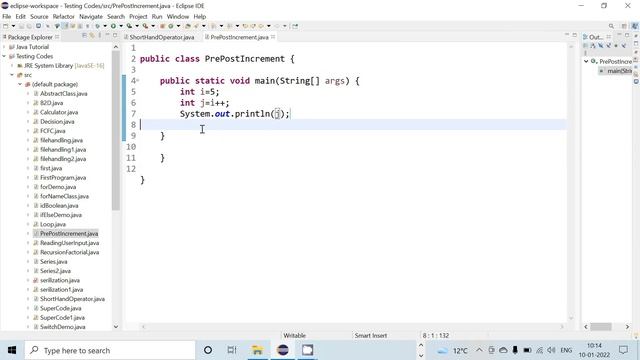This screenshot has height=360, width=640.
Task: Maximize the Package Explorer view
Action: click(115, 35)
